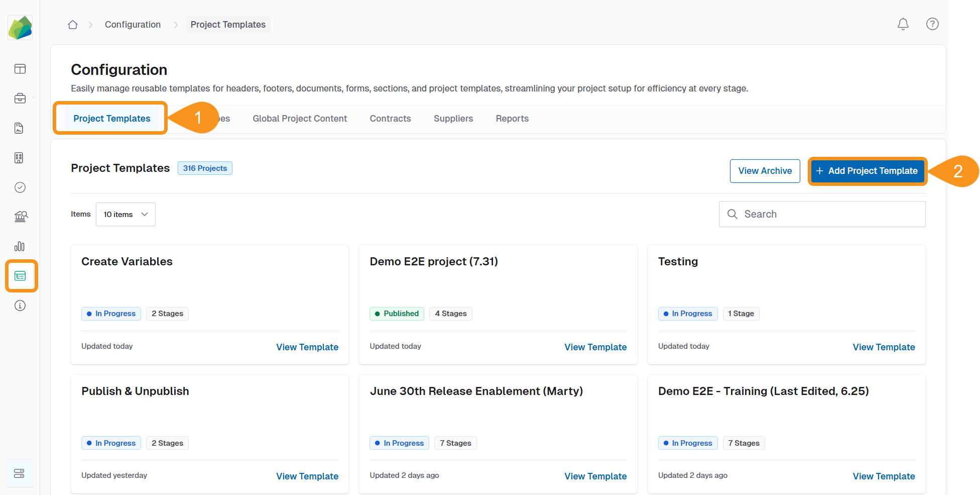Open the Global Project Content tab
This screenshot has width=980, height=495.
(x=300, y=119)
